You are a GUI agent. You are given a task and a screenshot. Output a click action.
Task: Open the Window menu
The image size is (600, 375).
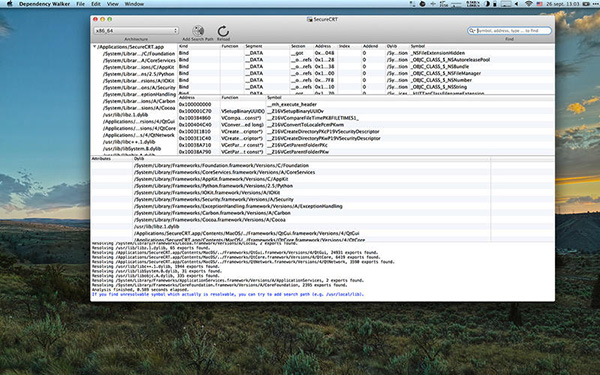pos(134,4)
